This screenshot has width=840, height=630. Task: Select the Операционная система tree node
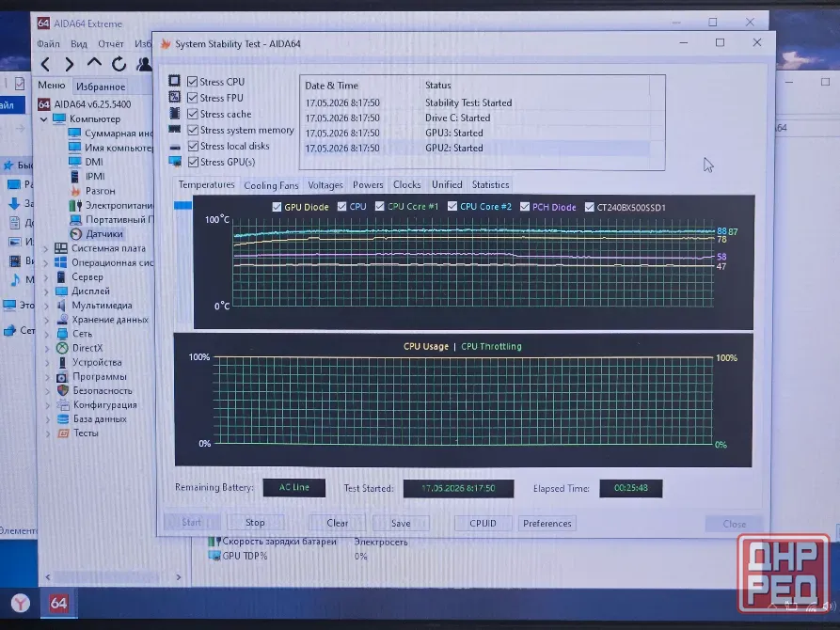112,262
